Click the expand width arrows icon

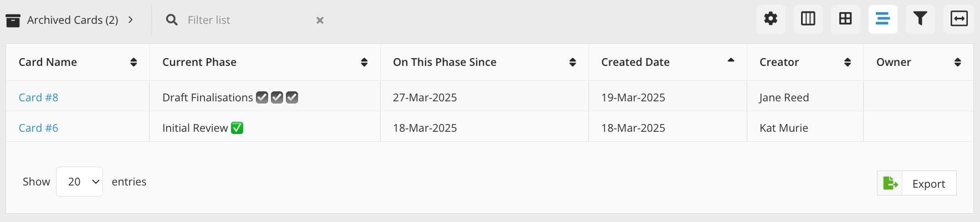click(958, 19)
